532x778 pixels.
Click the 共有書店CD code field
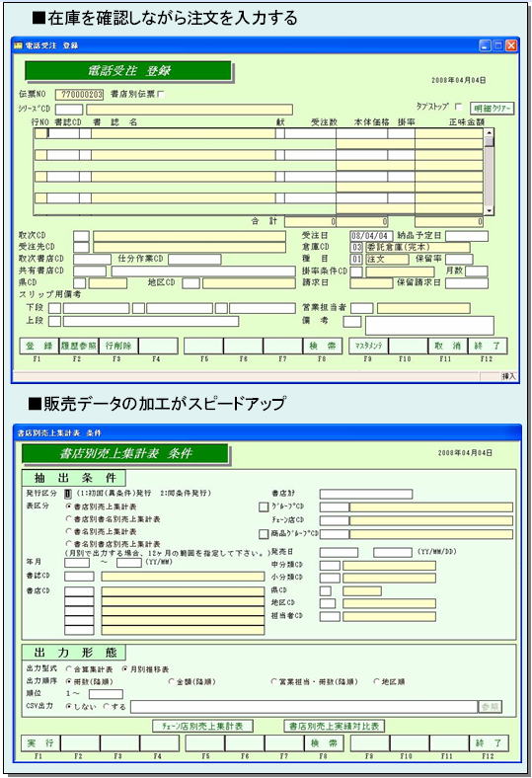coord(90,272)
